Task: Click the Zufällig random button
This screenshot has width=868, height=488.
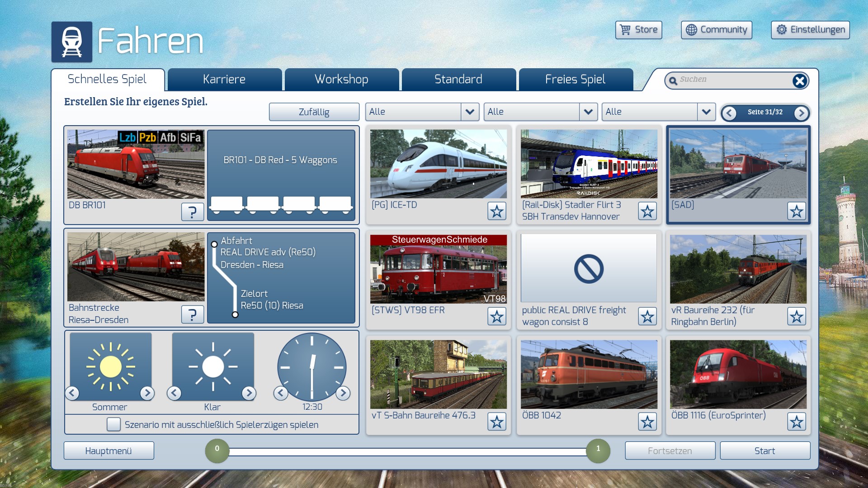Action: [314, 112]
